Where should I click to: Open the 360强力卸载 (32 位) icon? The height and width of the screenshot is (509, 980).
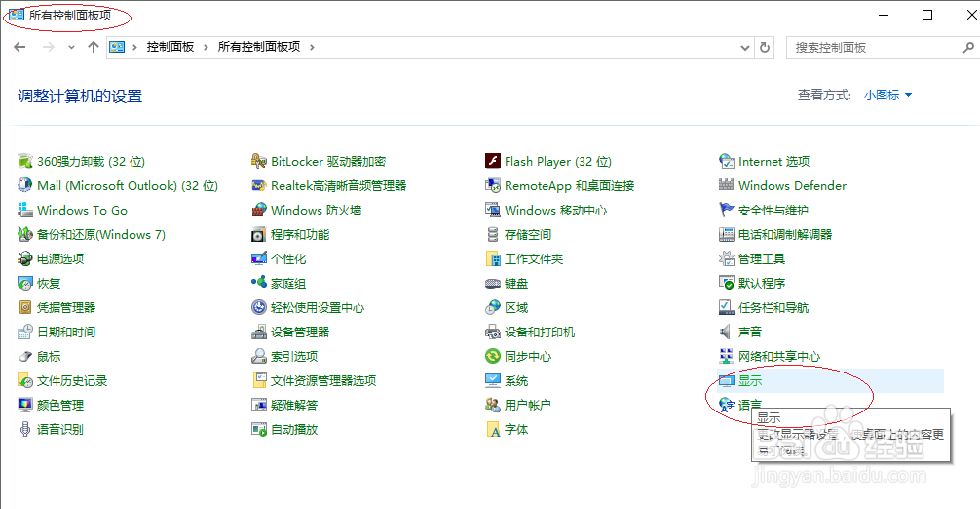click(x=25, y=161)
